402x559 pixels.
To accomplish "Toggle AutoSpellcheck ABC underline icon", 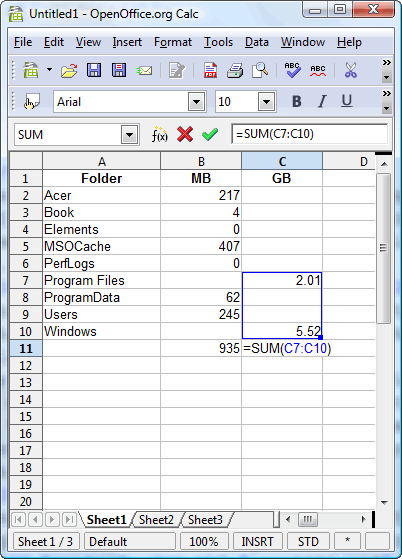I will (x=318, y=70).
